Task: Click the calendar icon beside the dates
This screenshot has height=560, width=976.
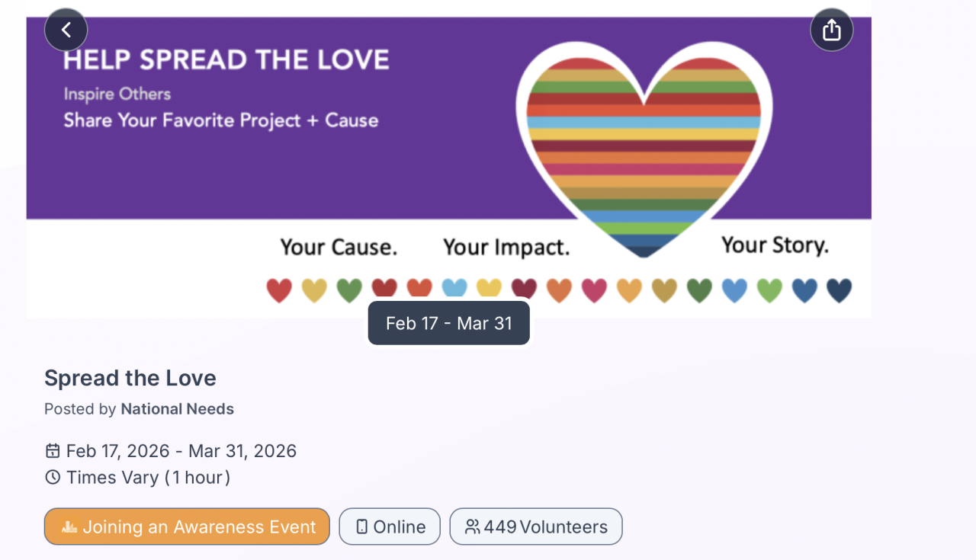Action: click(x=53, y=451)
